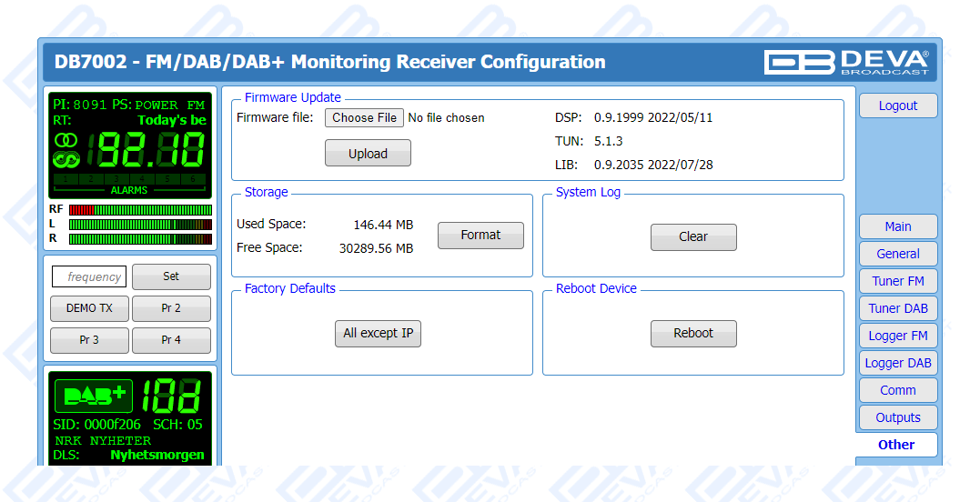This screenshot has height=502, width=980.
Task: Click Choose File for firmware
Action: point(364,117)
